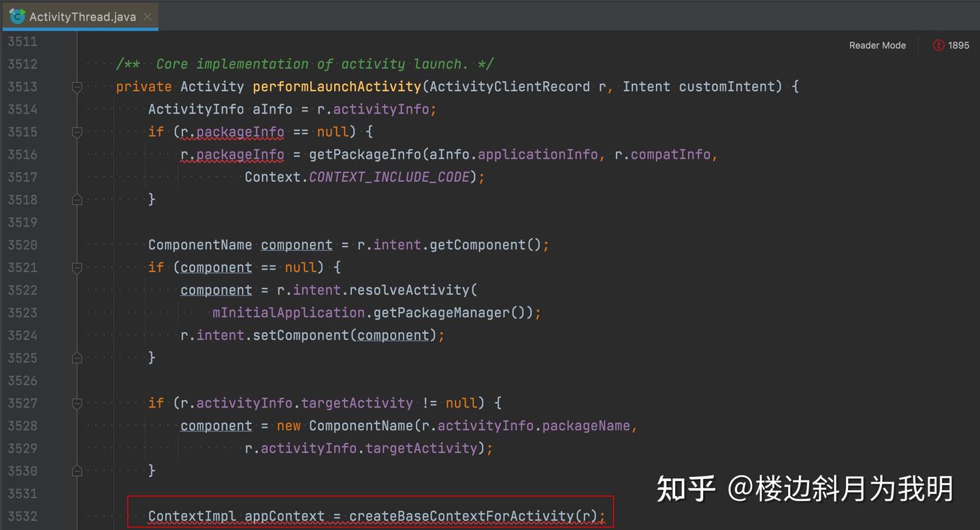Click the CONTEXT_INCLUDE_CODE constant
The image size is (980, 530).
click(x=389, y=177)
